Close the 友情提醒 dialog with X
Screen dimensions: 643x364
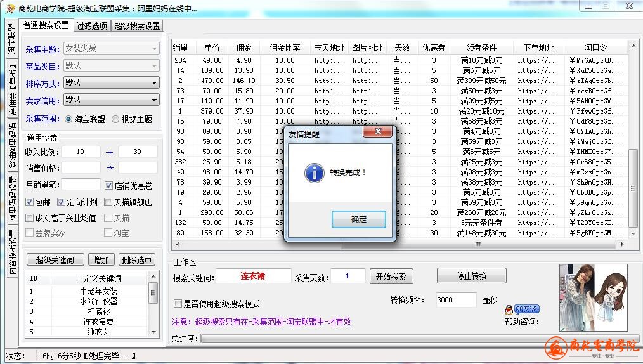click(377, 132)
